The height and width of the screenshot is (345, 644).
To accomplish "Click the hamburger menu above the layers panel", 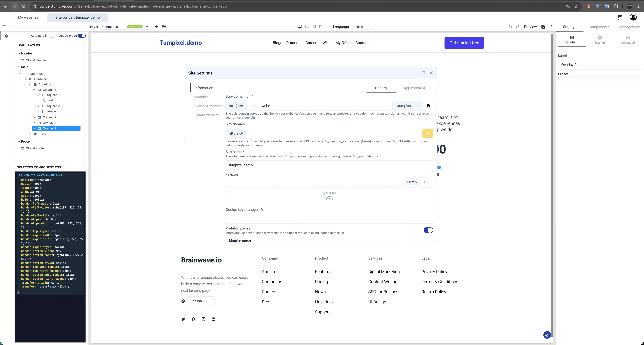I will click(x=4, y=26).
